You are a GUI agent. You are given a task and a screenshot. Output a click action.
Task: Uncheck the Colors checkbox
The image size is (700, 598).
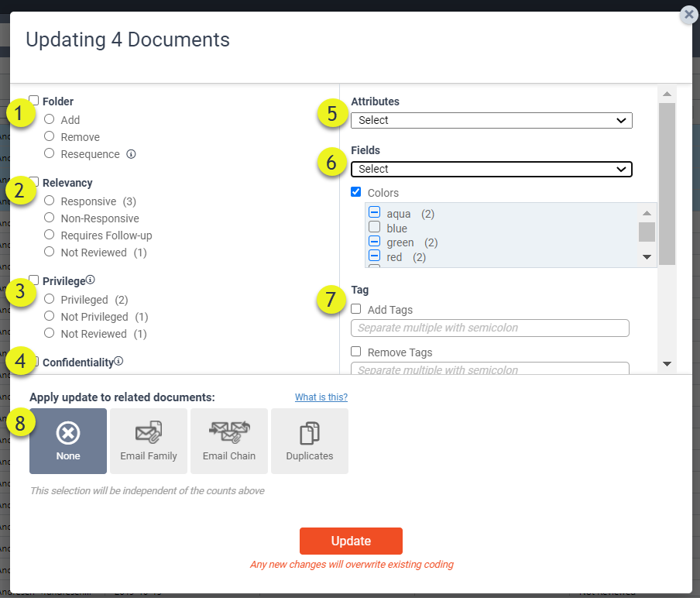355,191
